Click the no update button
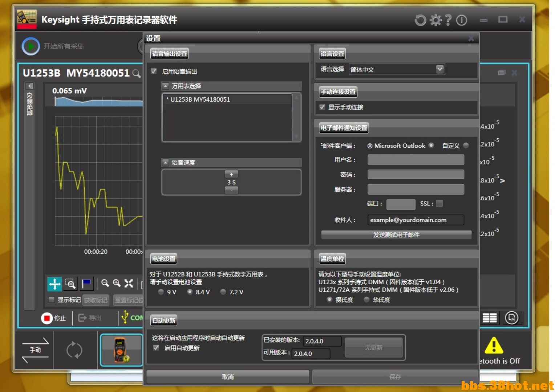 click(374, 347)
